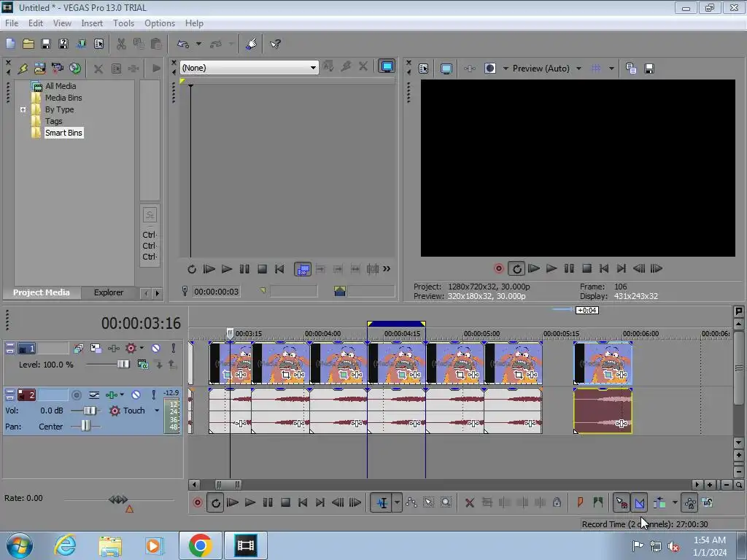Click Copy Snapshot to Clipboard icon in preview

tap(631, 69)
